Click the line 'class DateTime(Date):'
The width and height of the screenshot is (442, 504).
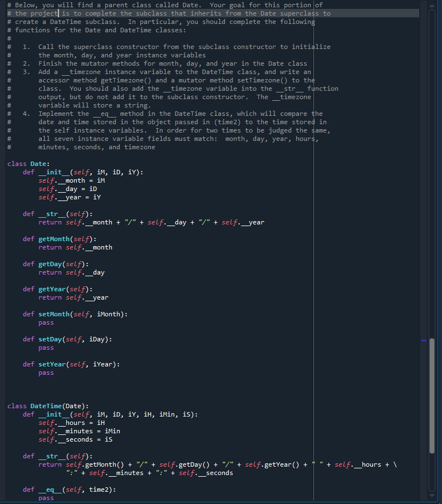coord(48,407)
